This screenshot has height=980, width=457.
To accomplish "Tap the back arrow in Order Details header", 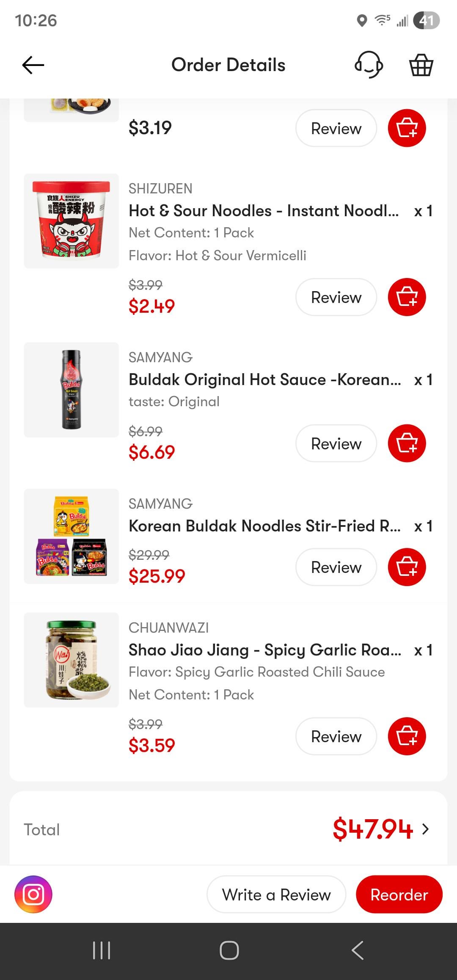I will pyautogui.click(x=33, y=65).
